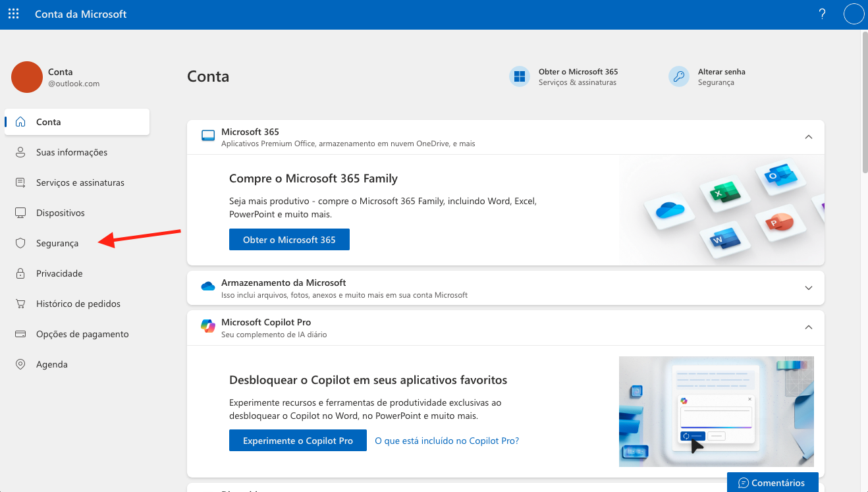Click the orange profile picture
This screenshot has width=868, height=492.
[27, 77]
